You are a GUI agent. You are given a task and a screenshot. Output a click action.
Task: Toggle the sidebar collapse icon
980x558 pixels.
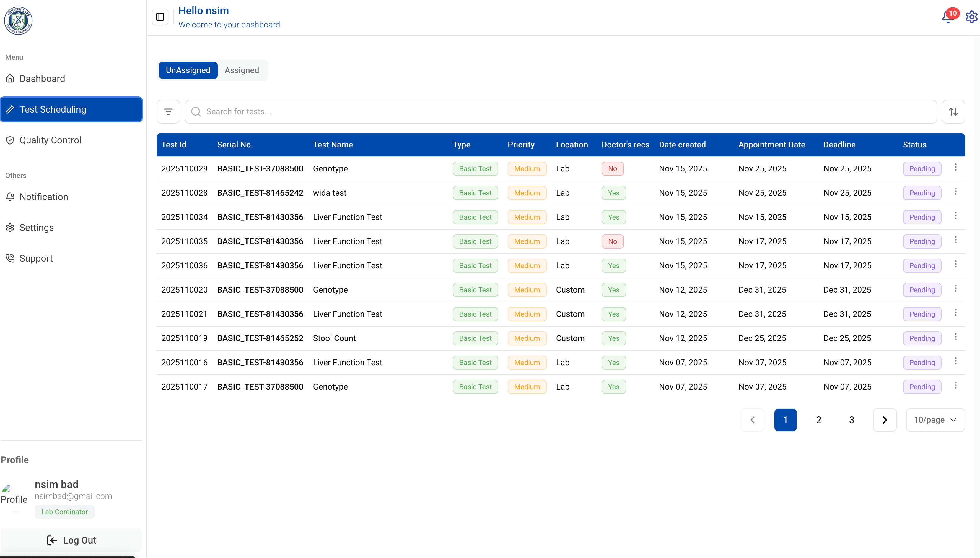point(160,17)
